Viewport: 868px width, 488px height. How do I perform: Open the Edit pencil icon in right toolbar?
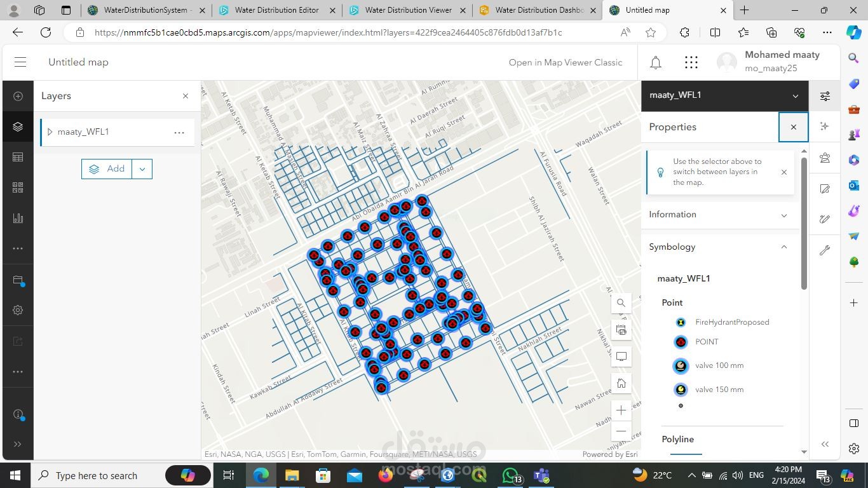click(825, 188)
